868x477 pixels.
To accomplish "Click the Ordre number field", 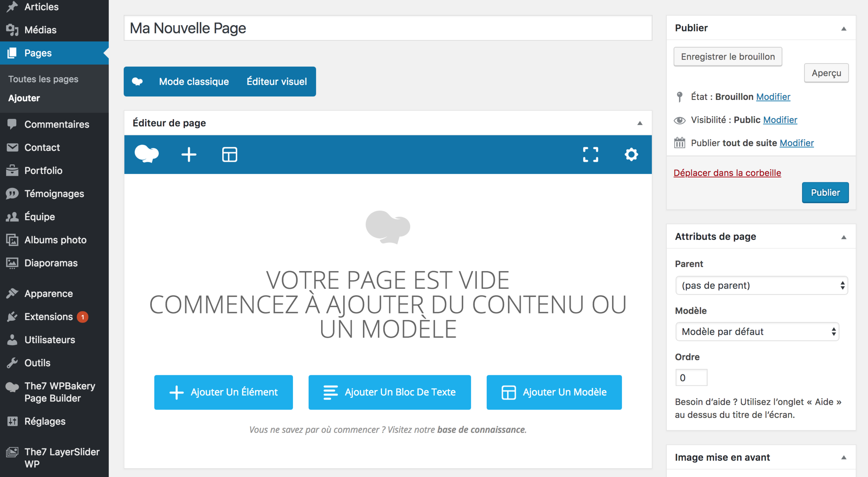I will pos(691,378).
